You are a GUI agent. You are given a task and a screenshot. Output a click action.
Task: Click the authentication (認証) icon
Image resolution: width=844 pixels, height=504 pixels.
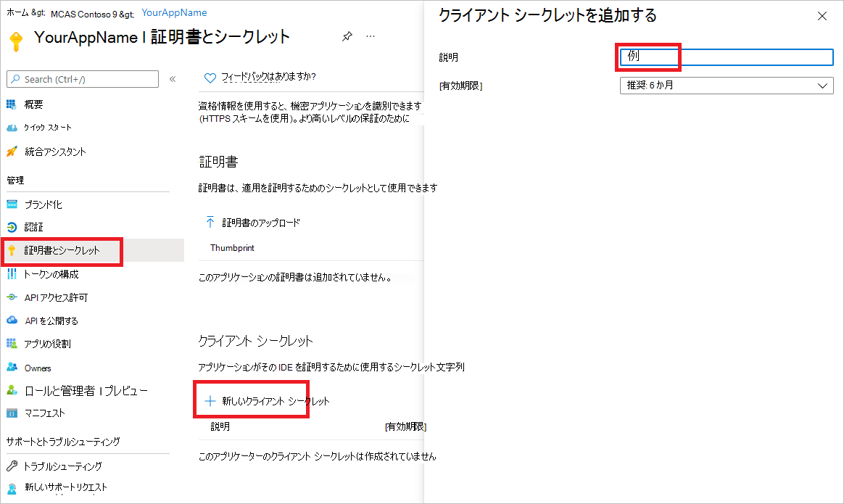tap(12, 227)
